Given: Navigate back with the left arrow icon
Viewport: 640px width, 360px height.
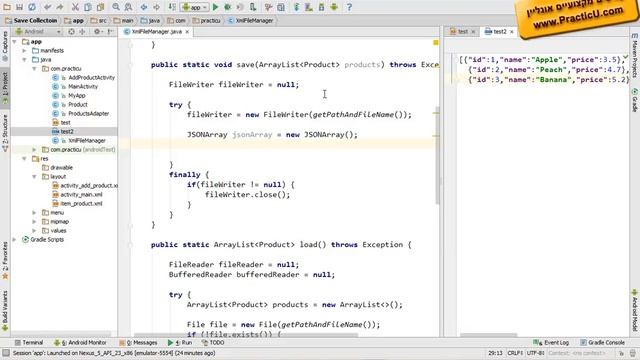Looking at the screenshot, I should pos(144,7).
